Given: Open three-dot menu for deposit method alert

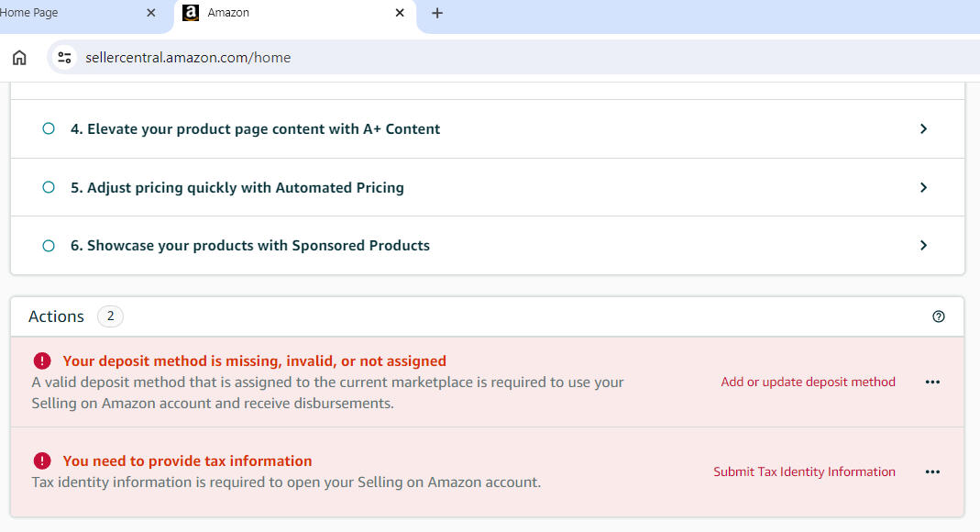Looking at the screenshot, I should click(x=932, y=382).
